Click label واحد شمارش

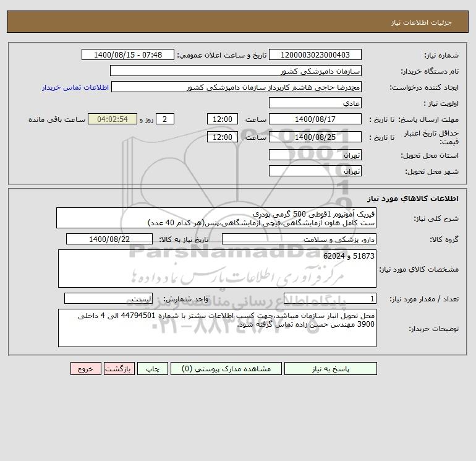pyautogui.click(x=186, y=299)
